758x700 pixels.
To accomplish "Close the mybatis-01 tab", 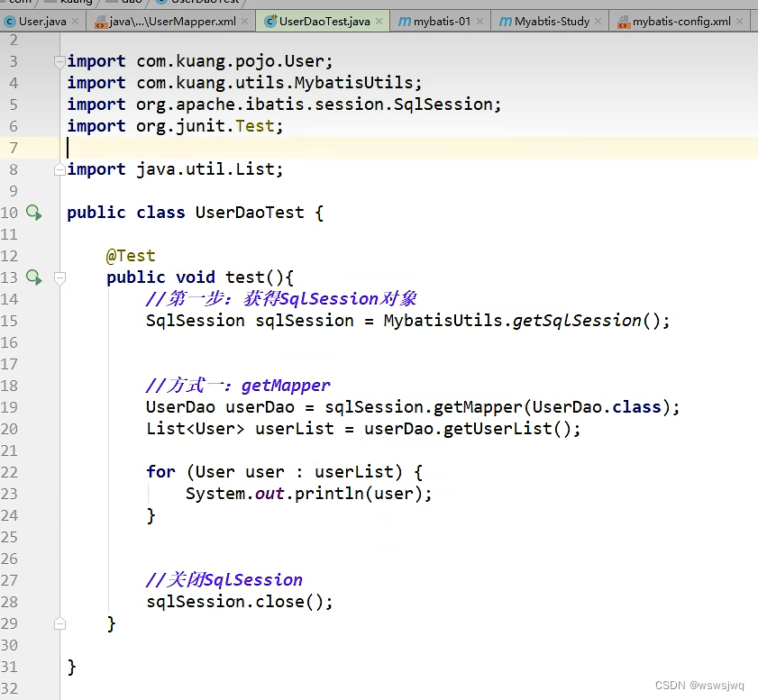I will (479, 22).
